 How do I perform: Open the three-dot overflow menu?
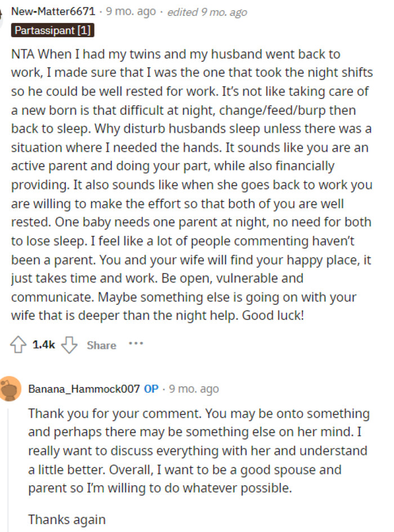point(136,345)
